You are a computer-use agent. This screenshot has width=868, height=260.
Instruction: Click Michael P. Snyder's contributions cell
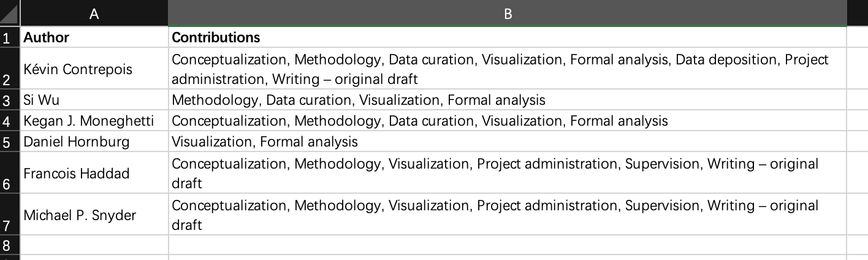[x=507, y=215]
